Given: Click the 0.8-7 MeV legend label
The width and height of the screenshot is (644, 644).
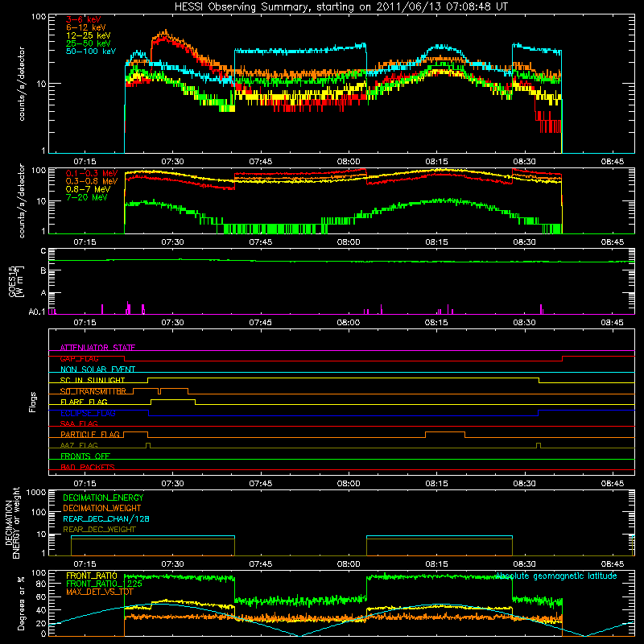Looking at the screenshot, I should click(x=88, y=189).
